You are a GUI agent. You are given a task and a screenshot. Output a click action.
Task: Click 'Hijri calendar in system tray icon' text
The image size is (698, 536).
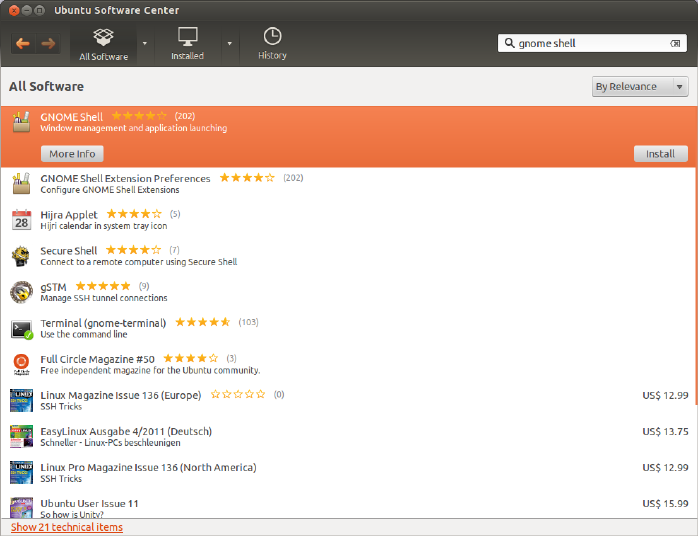pyautogui.click(x=104, y=226)
